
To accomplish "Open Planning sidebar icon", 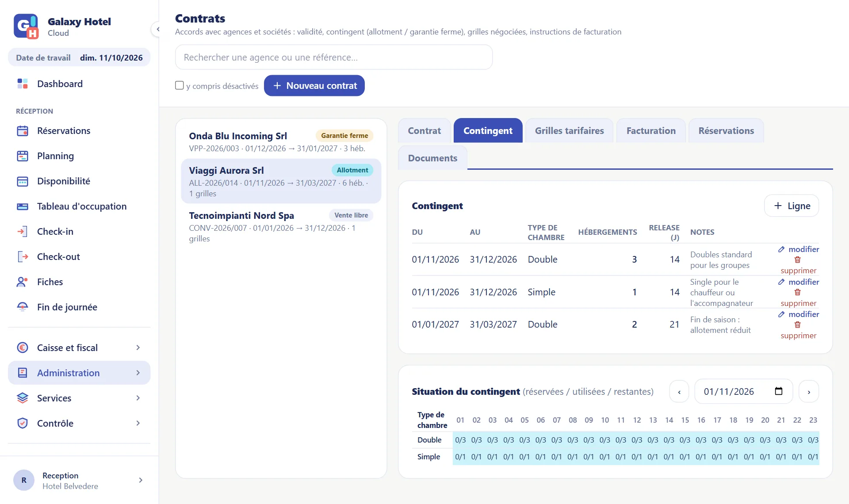I will 23,156.
